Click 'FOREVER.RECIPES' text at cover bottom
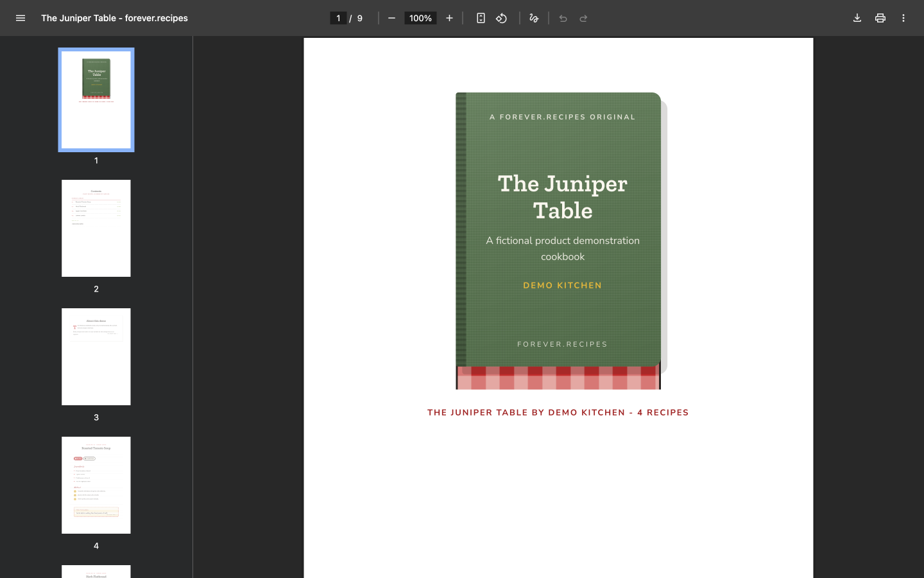Image resolution: width=924 pixels, height=578 pixels. (x=563, y=344)
